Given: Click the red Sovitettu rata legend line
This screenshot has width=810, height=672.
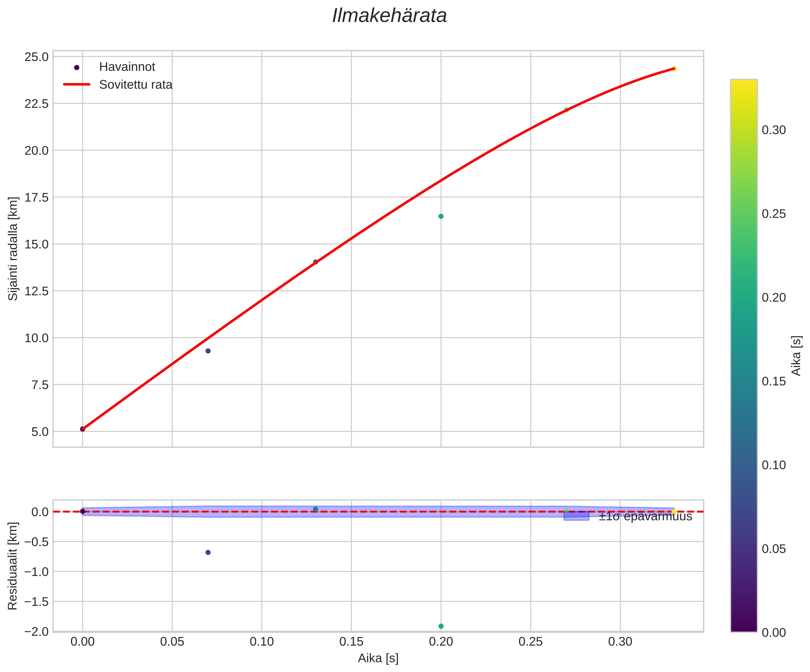Looking at the screenshot, I should [76, 84].
